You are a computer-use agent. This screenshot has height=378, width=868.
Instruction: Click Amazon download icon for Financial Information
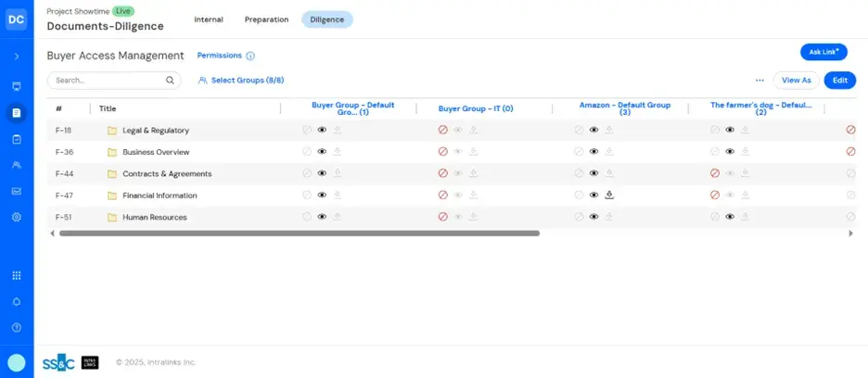point(610,195)
